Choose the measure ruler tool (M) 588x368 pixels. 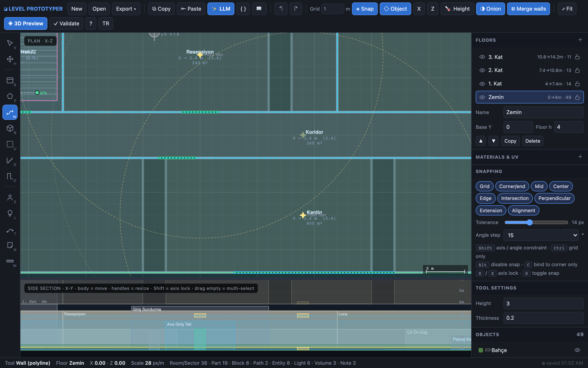[10, 261]
